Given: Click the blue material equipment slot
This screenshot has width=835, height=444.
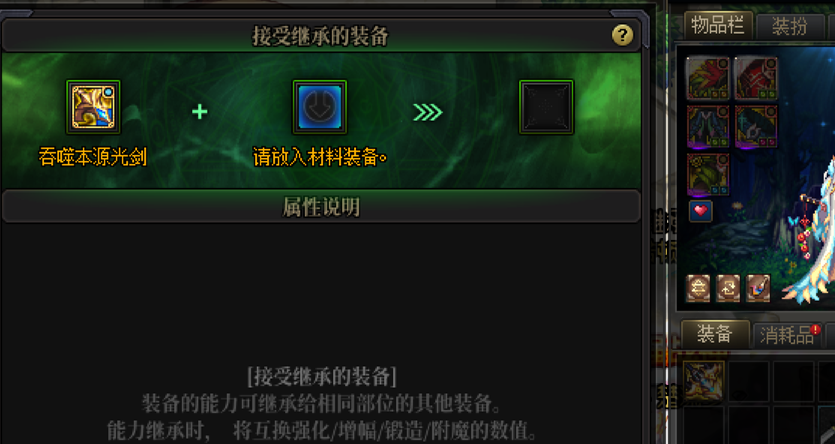Looking at the screenshot, I should click(x=320, y=107).
